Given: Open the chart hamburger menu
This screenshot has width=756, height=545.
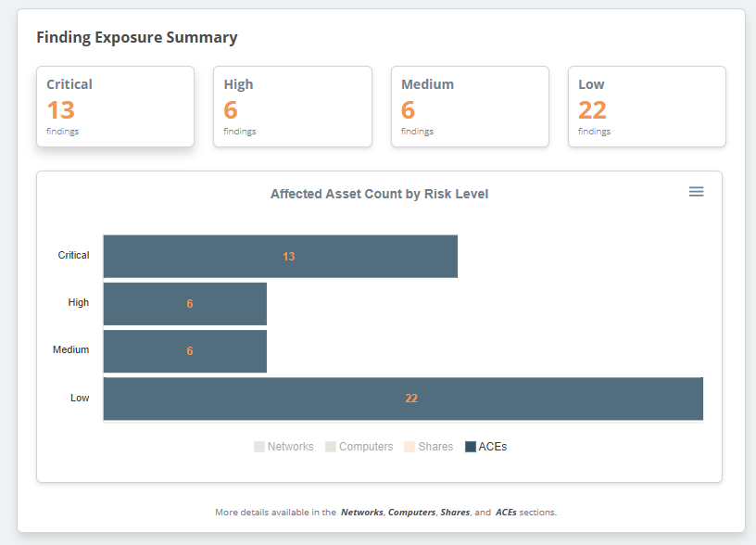Looking at the screenshot, I should click(696, 192).
